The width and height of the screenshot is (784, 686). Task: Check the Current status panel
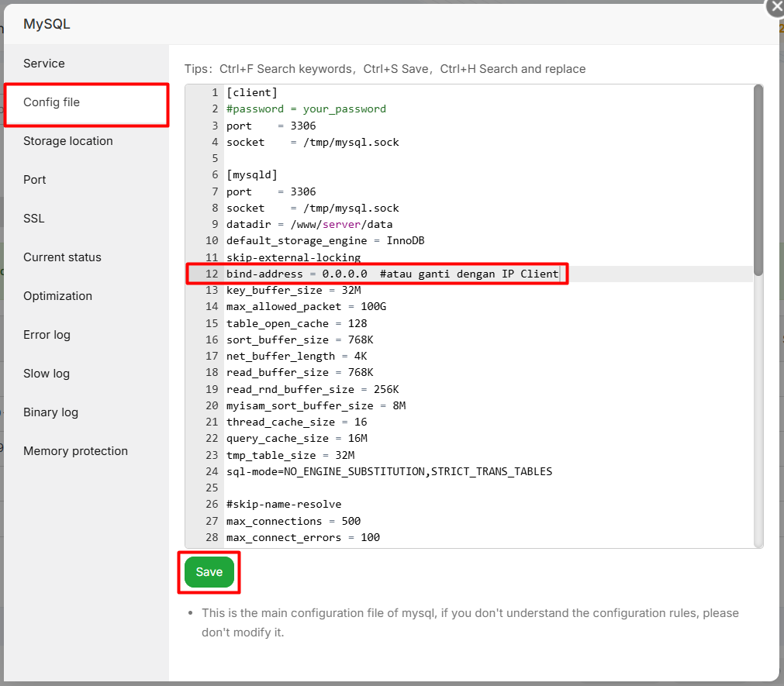point(61,257)
